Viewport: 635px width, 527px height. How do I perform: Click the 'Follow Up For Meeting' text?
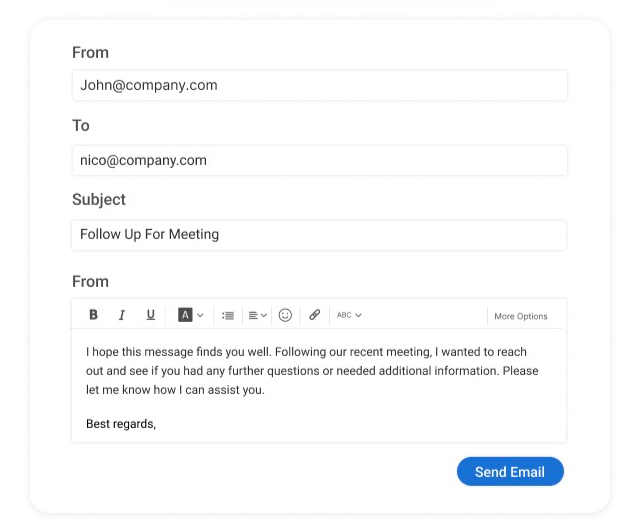pos(150,235)
